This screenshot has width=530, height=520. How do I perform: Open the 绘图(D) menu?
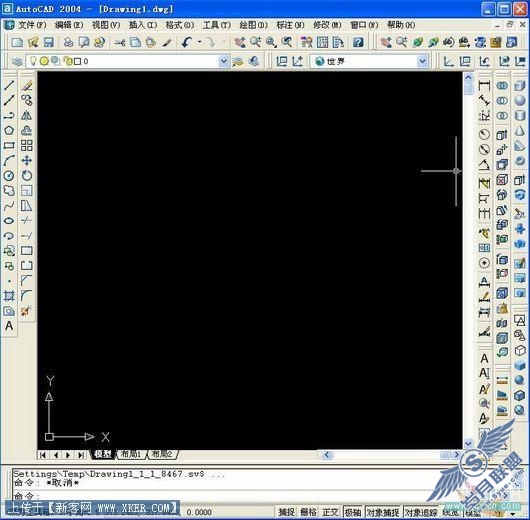coord(253,25)
